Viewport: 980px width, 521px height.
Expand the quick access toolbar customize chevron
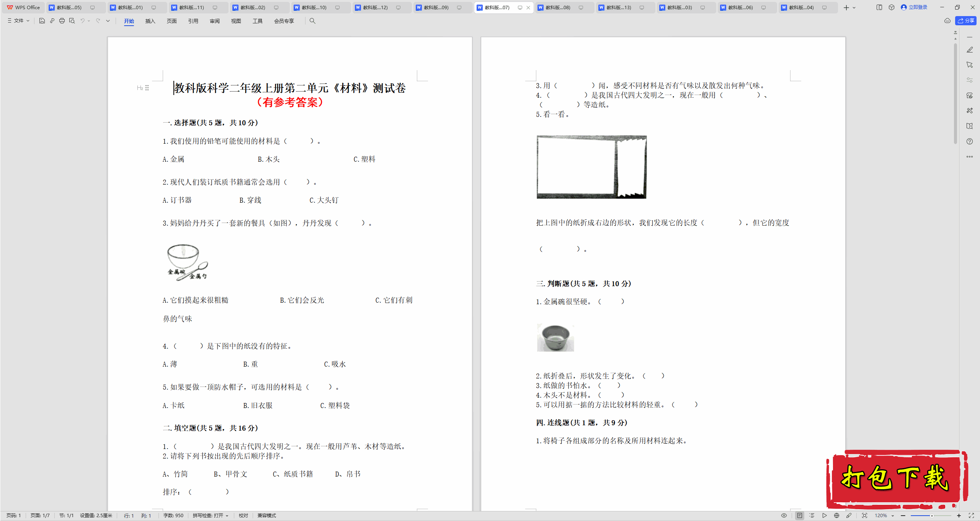tap(108, 21)
